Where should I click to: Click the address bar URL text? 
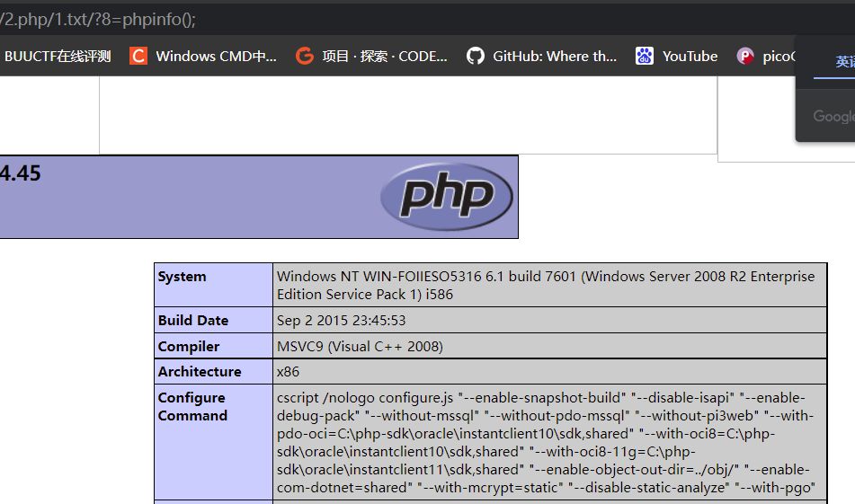tap(99, 19)
